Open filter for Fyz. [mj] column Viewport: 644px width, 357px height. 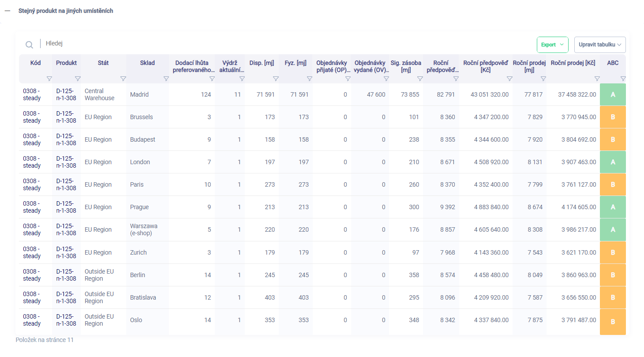(x=309, y=79)
